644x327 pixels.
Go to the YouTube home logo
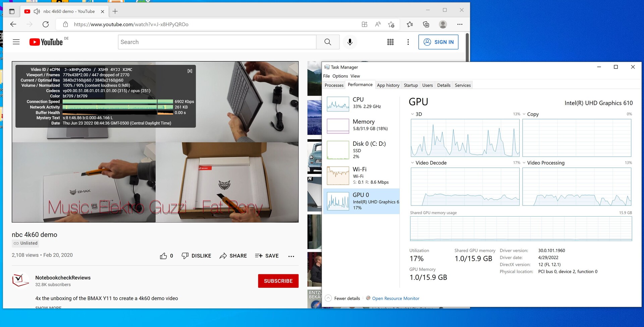(46, 42)
